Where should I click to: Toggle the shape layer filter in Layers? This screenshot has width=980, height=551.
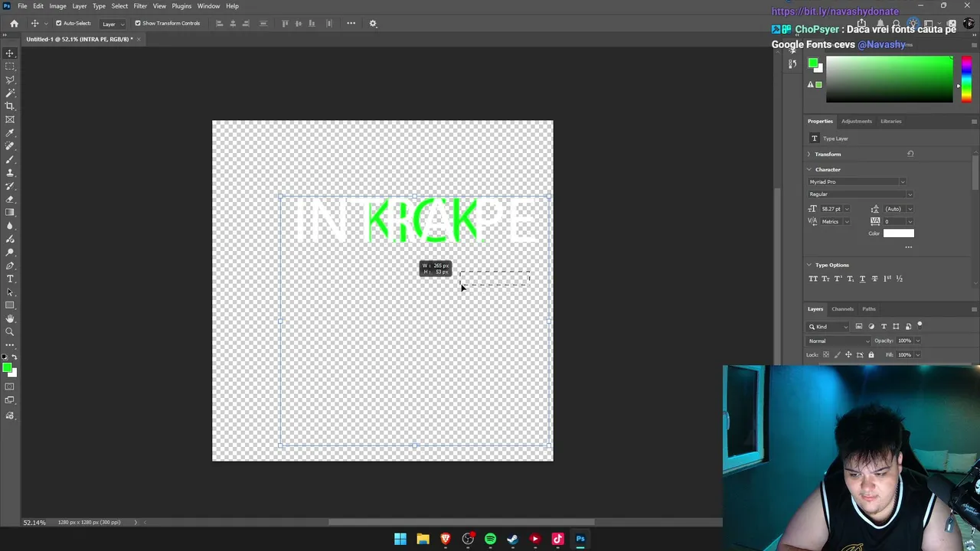point(896,327)
